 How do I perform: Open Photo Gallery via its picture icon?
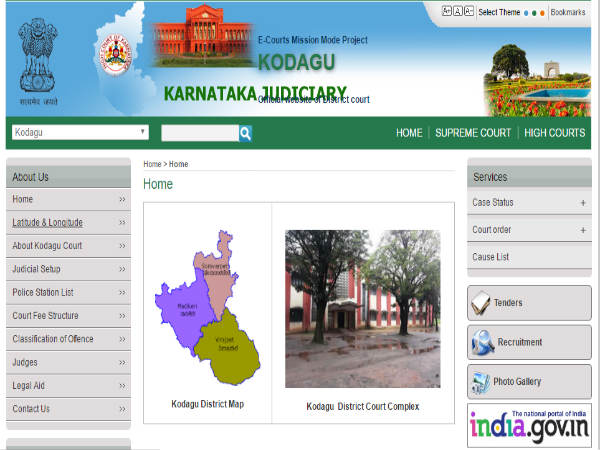click(x=481, y=381)
